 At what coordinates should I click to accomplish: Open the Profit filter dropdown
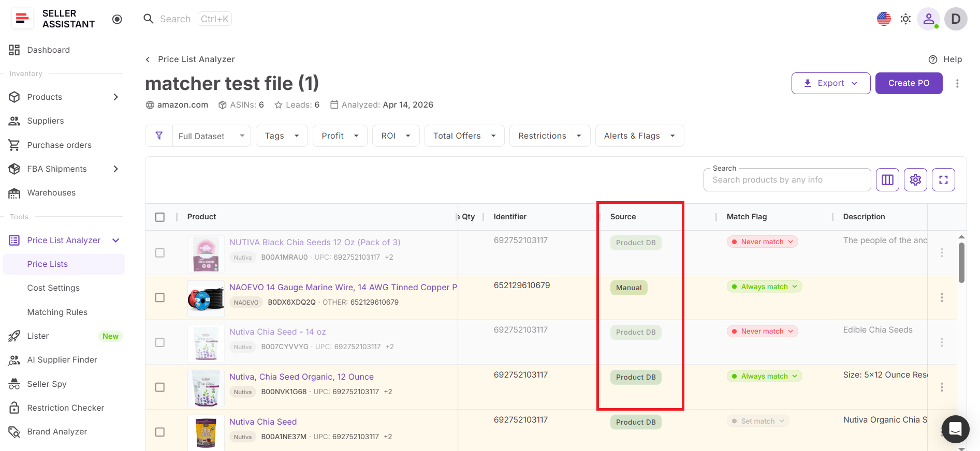click(340, 136)
